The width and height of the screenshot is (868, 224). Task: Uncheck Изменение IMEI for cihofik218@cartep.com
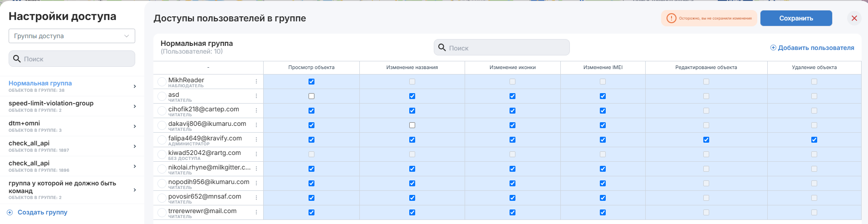pyautogui.click(x=603, y=111)
